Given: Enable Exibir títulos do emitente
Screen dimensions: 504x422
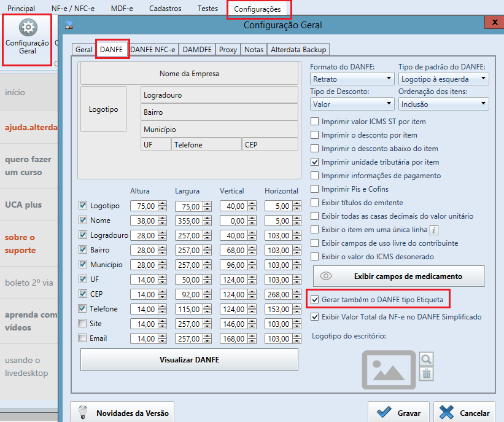Looking at the screenshot, I should [315, 202].
